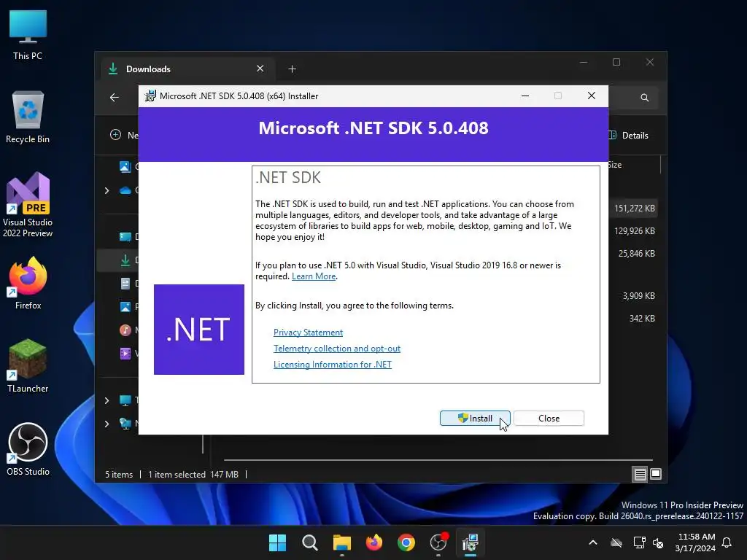747x560 pixels.
Task: Click the OneDrive cloud tray icon
Action: (x=616, y=542)
